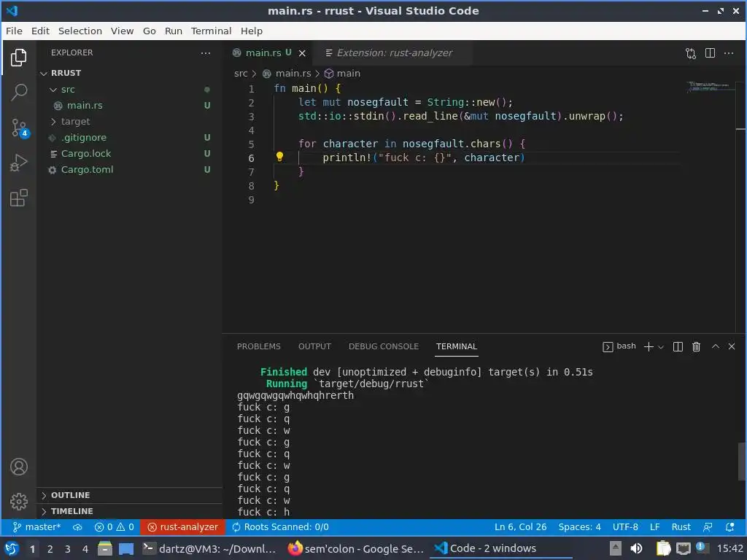The width and height of the screenshot is (747, 560).
Task: Click src breadcrumb in editor
Action: 241,74
